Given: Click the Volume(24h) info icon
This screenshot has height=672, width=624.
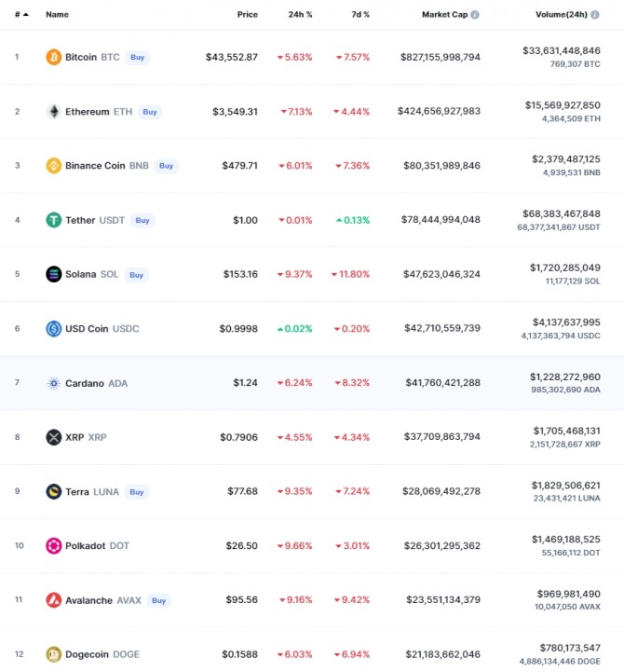Looking at the screenshot, I should pyautogui.click(x=595, y=15).
